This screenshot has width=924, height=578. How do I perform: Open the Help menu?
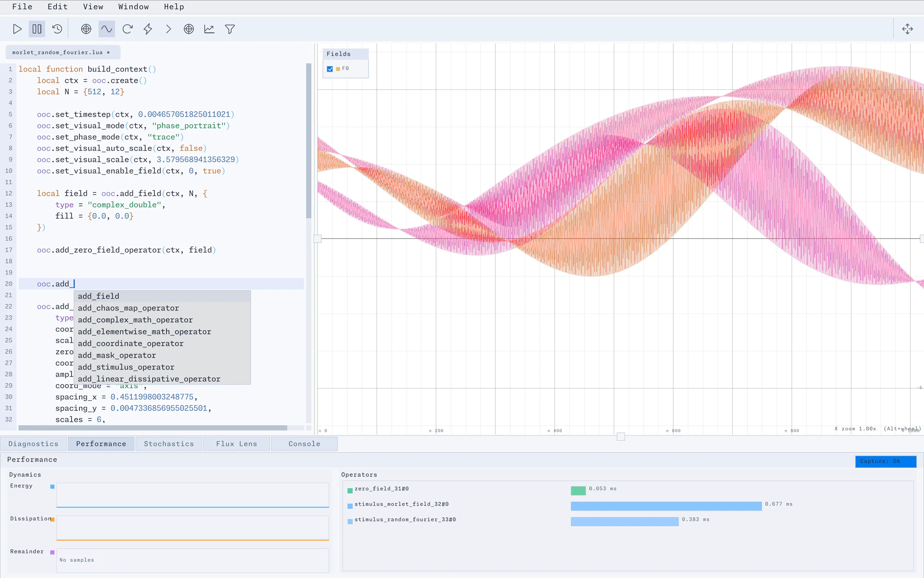click(174, 6)
